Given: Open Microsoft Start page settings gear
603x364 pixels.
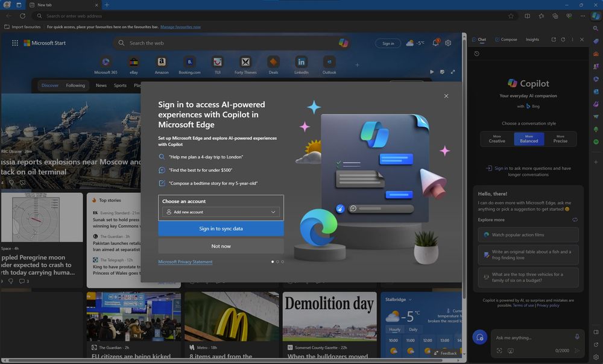Looking at the screenshot, I should (448, 43).
